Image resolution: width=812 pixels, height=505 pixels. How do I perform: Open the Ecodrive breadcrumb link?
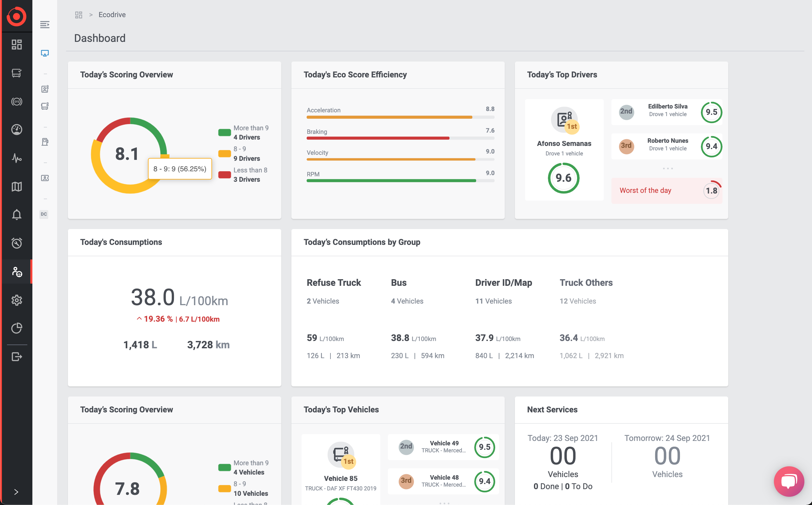[112, 15]
